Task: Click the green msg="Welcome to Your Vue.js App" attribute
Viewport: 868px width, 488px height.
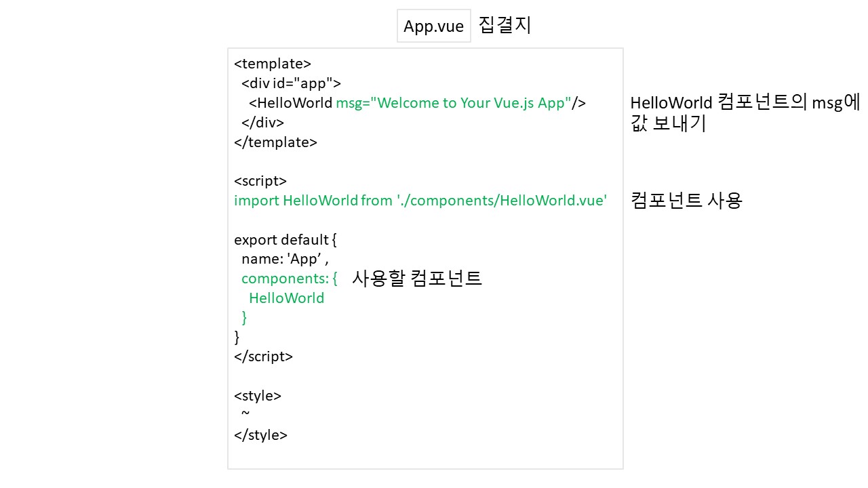Action: [453, 103]
